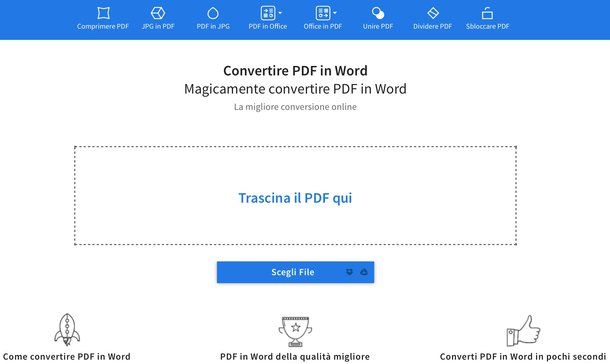Open the Dividere PDF menu label
610x364 pixels.
point(433,26)
